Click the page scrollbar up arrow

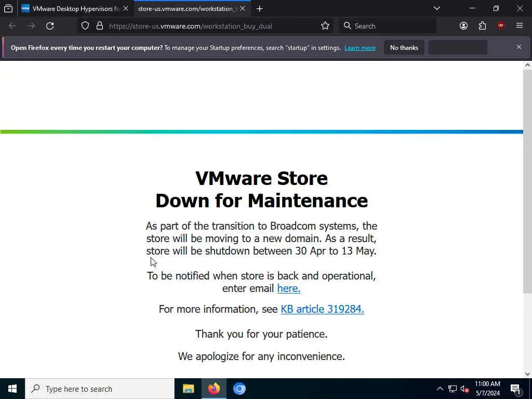pos(527,65)
